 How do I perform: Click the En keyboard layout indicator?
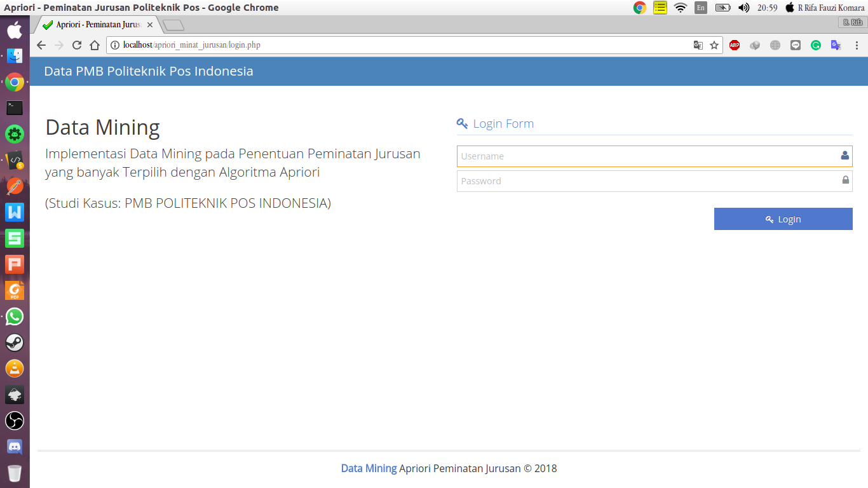click(701, 8)
